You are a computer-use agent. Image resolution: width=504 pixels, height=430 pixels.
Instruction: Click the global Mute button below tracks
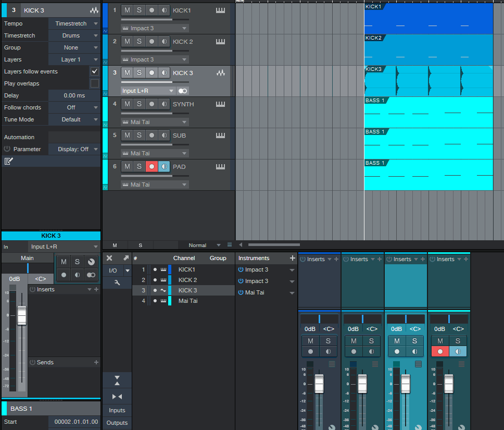coord(115,245)
